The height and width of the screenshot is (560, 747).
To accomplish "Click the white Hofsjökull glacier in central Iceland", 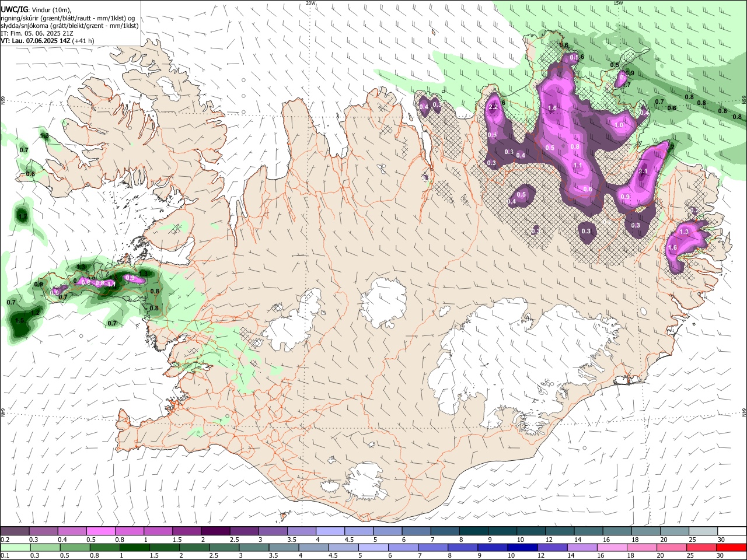I will [x=383, y=301].
